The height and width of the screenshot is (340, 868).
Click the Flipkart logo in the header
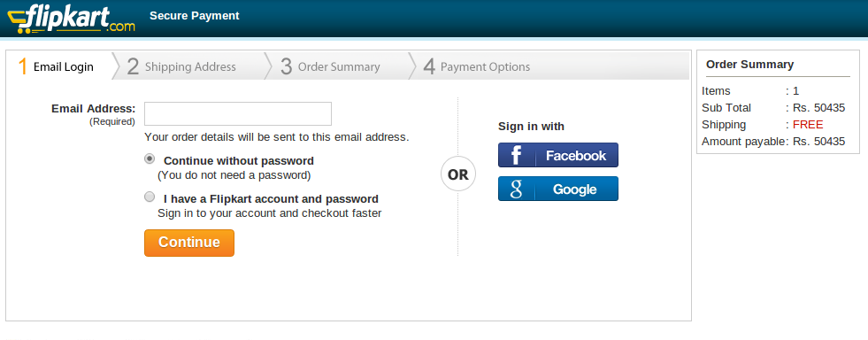coord(72,19)
